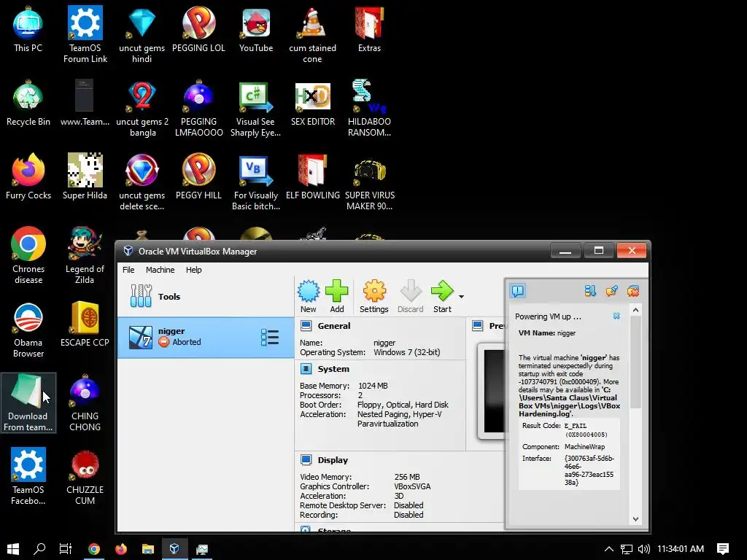Select the For Visually Basic desktop icon
Screen dimensions: 747x560
click(x=256, y=182)
